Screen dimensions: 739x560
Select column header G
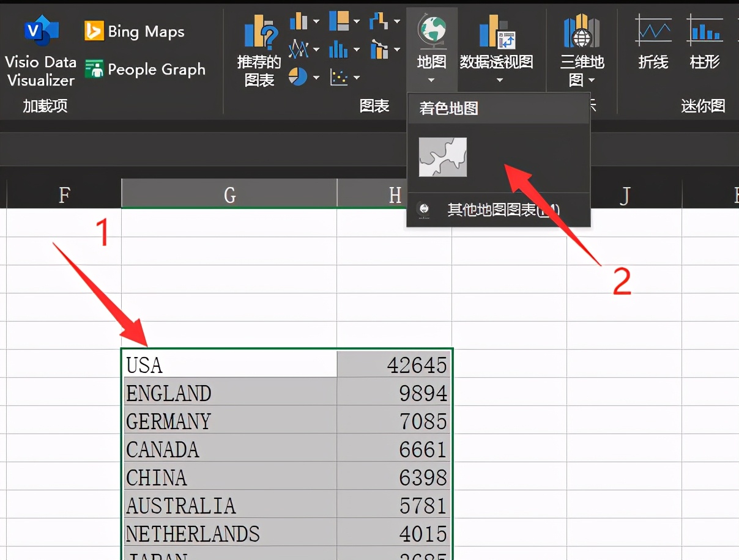229,194
